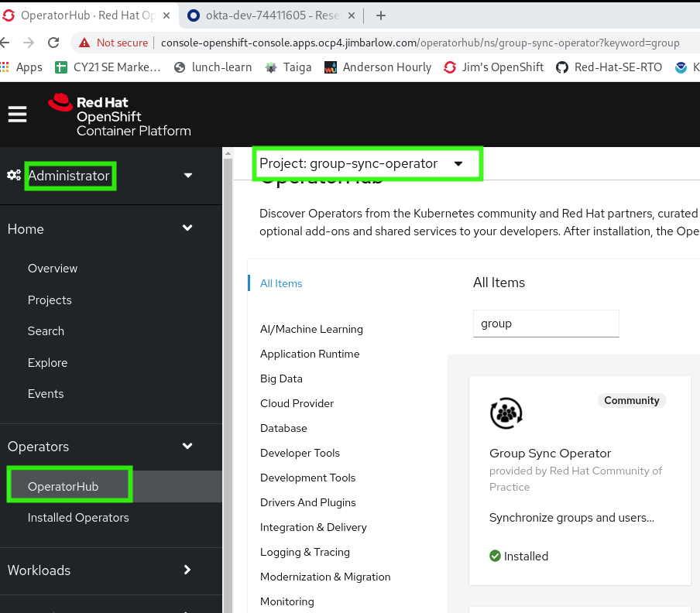The image size is (700, 613).
Task: Click the Administrator perspective gear icon
Action: (14, 176)
